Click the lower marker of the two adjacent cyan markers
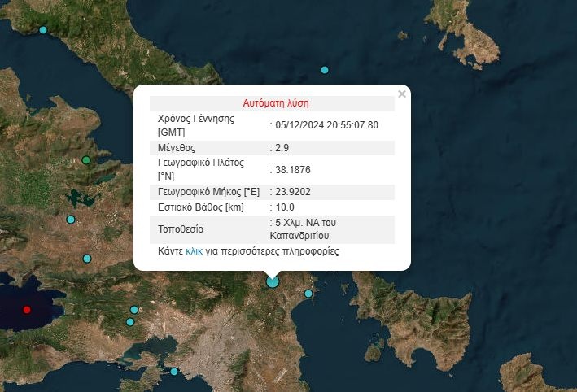Image resolution: width=577 pixels, height=392 pixels. (x=130, y=322)
